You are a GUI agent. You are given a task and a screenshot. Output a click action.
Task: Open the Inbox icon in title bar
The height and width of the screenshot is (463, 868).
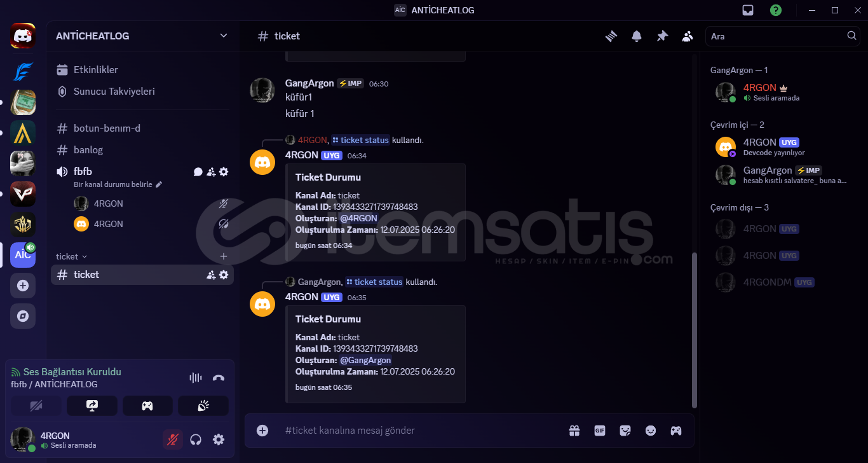748,10
